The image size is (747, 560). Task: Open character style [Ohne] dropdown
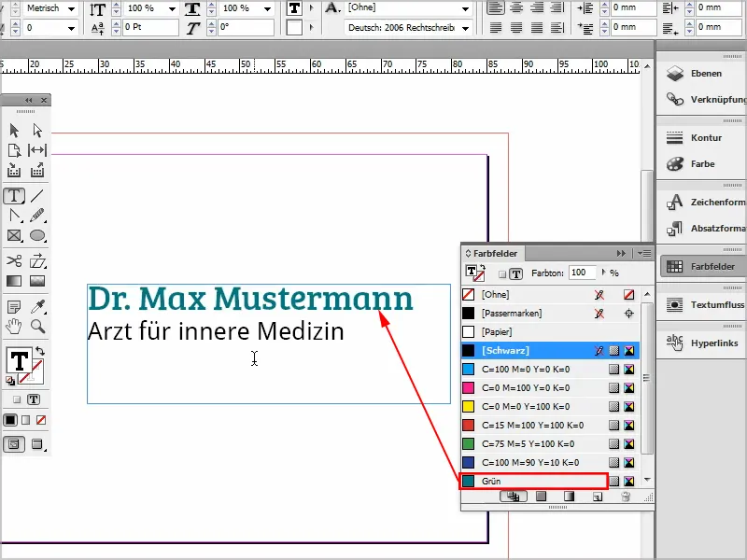pos(465,8)
